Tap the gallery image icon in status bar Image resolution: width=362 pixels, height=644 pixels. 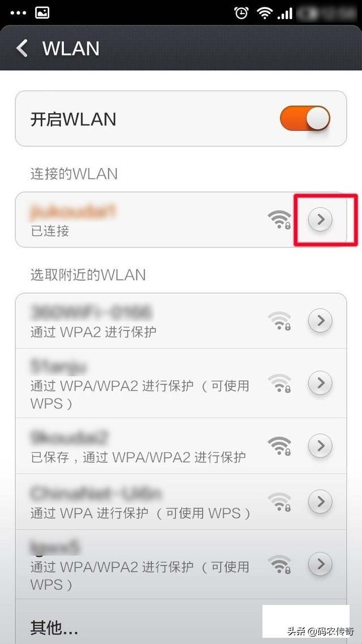point(42,12)
